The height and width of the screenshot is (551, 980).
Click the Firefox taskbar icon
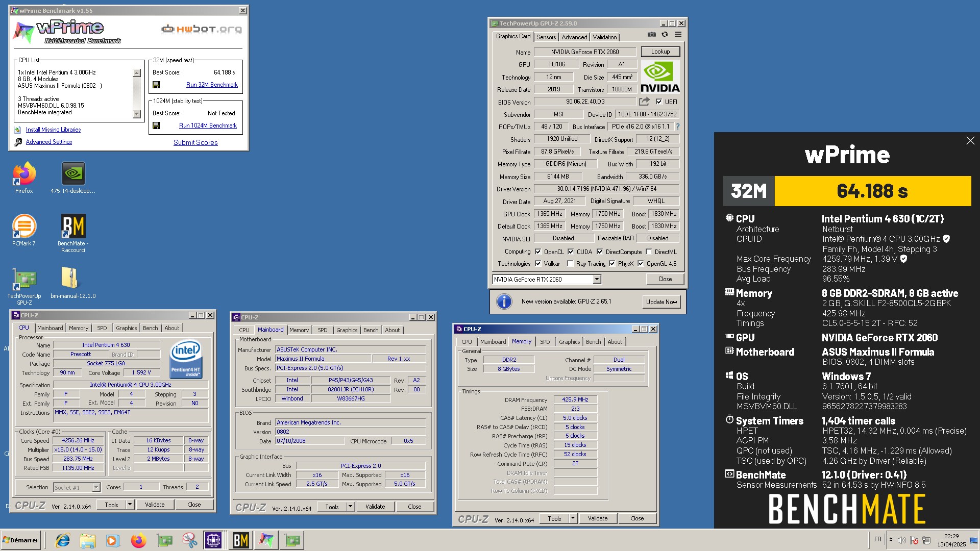138,540
